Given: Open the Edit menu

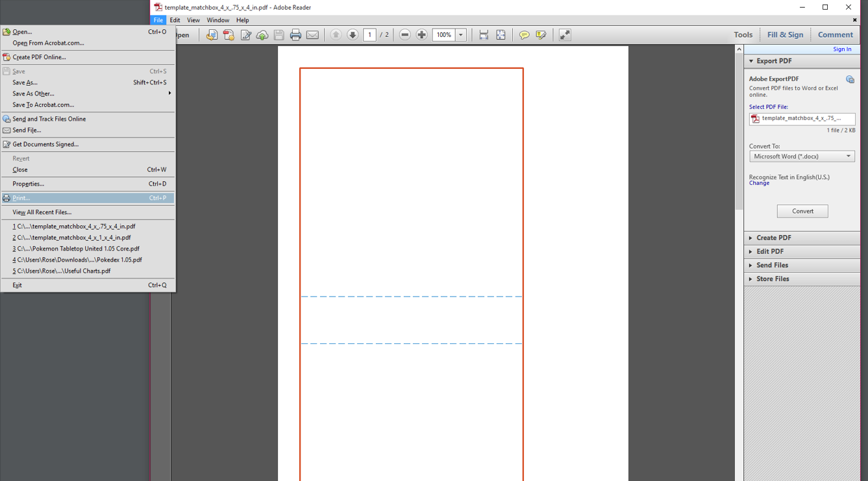Looking at the screenshot, I should tap(175, 20).
